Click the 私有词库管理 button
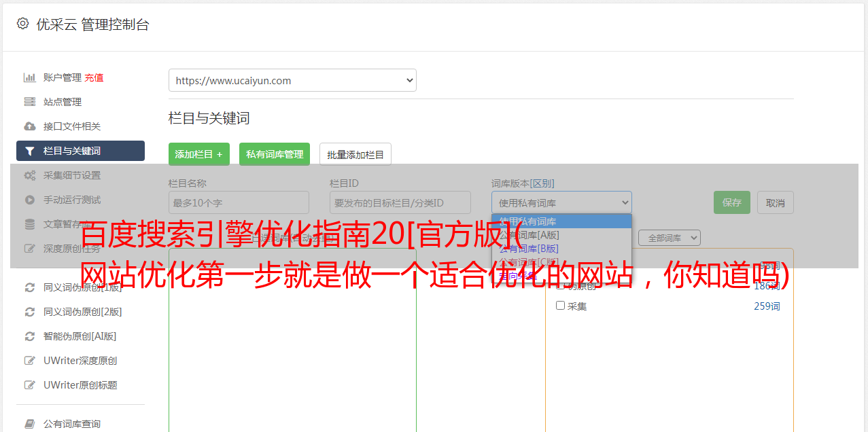Screen dimensions: 868x432 [275, 154]
